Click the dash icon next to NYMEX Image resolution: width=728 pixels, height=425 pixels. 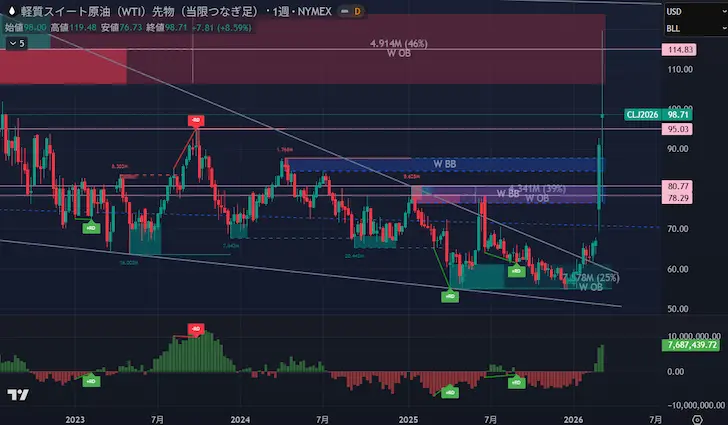point(340,11)
